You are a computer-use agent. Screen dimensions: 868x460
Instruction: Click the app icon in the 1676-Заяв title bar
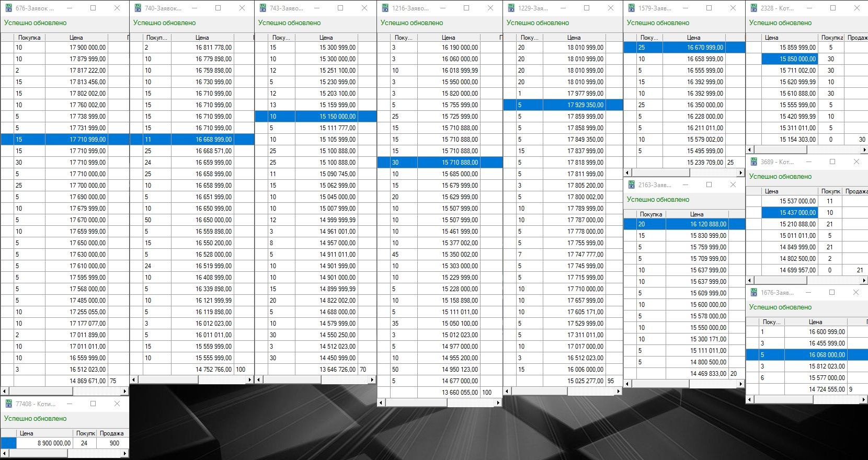[x=753, y=293]
